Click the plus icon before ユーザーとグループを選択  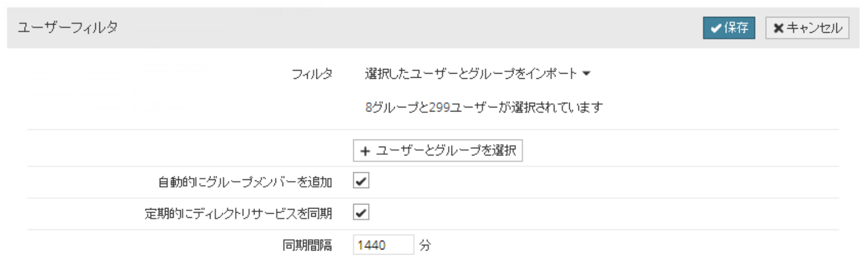tap(366, 151)
